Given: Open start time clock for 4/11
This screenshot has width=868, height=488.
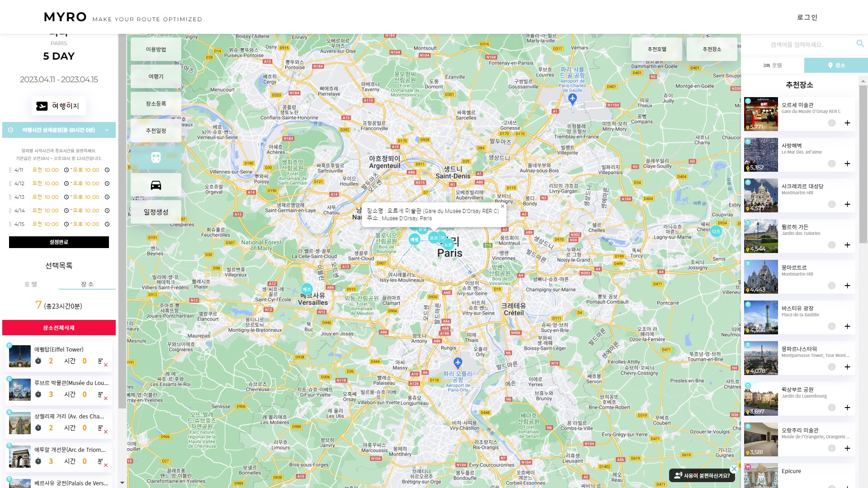Looking at the screenshot, I should [66, 170].
